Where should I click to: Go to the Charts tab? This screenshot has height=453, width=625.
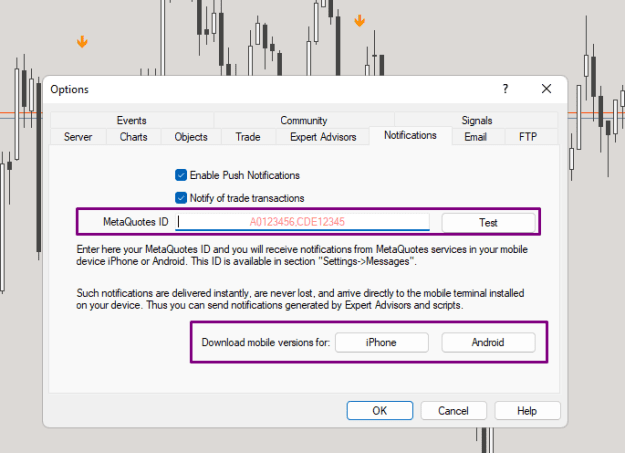click(x=134, y=137)
